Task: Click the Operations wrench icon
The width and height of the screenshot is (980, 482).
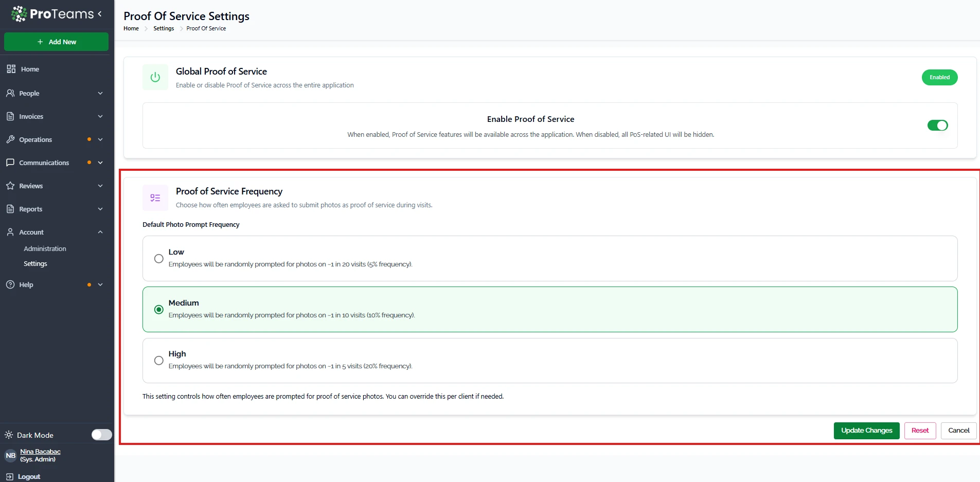Action: [10, 139]
